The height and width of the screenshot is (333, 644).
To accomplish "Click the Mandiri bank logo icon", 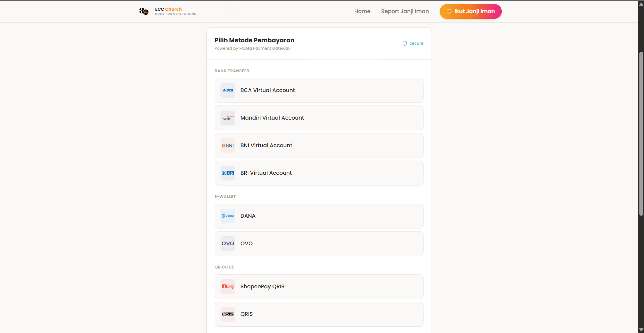I will [228, 118].
